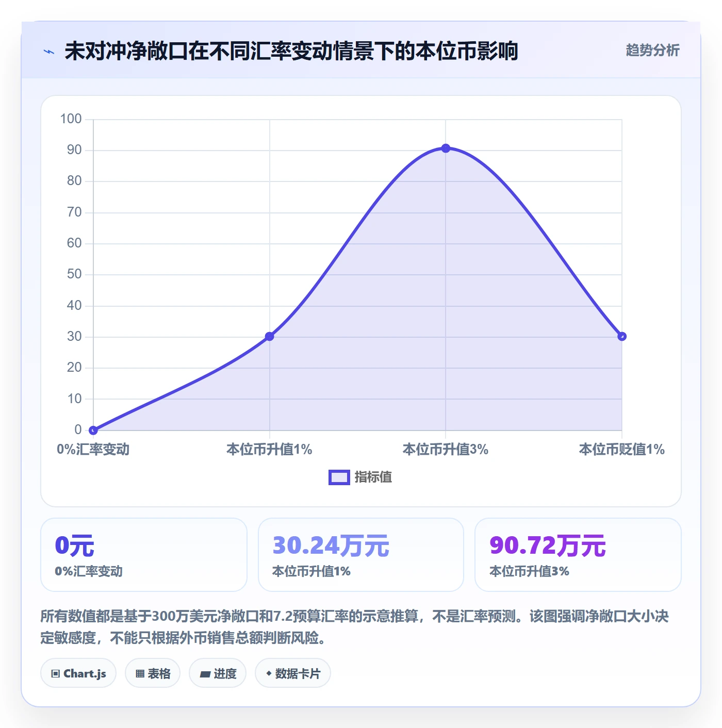Click the diamond icon in the 数据卡片 tag

pos(269,673)
